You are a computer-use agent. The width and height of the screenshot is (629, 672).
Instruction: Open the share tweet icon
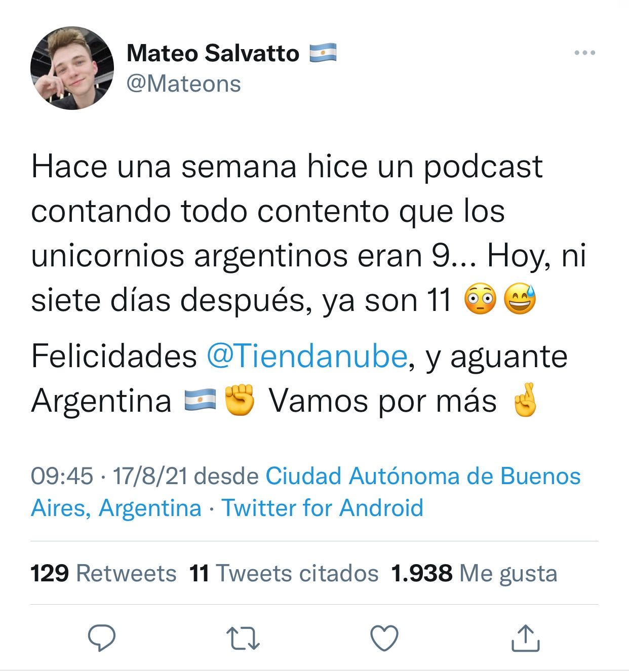point(525,638)
